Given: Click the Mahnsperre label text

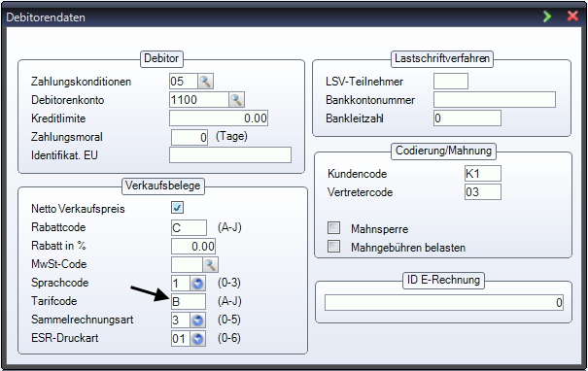Looking at the screenshot, I should 379,229.
